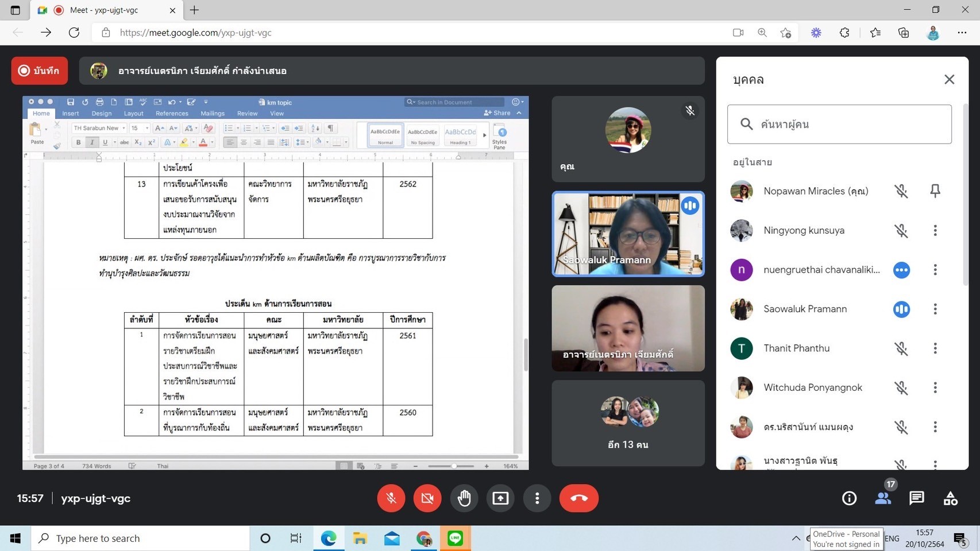Toggle strikethrough abc in the Word ribbon
This screenshot has height=551, width=980.
(x=124, y=142)
